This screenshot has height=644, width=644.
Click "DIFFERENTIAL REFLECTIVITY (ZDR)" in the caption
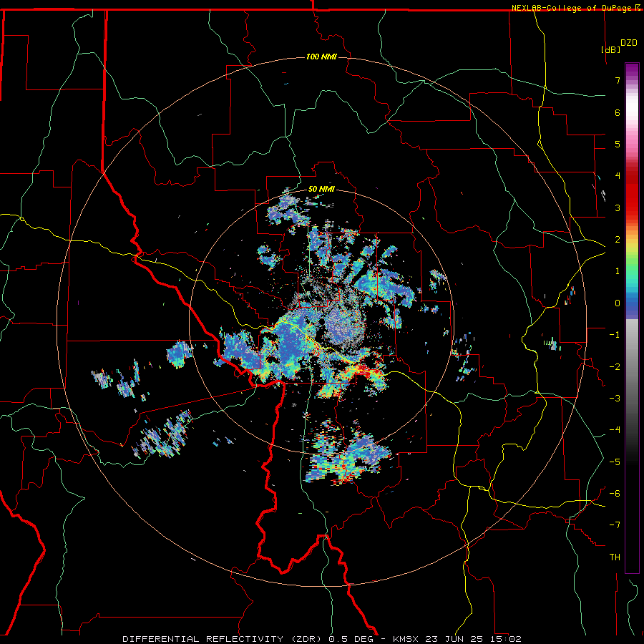[x=223, y=639]
